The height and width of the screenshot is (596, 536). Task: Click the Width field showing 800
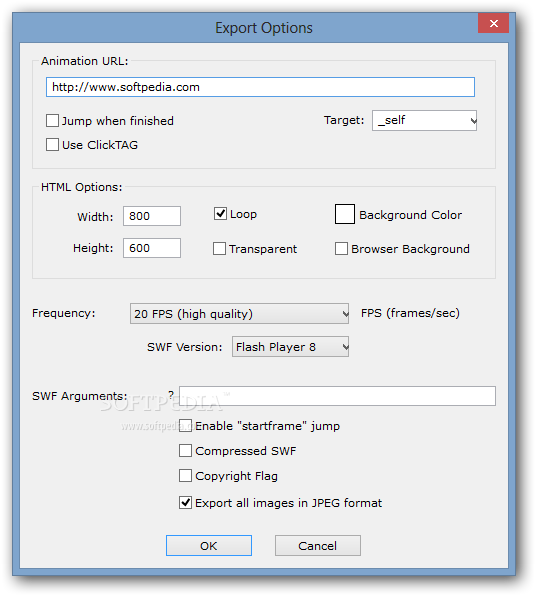(152, 216)
